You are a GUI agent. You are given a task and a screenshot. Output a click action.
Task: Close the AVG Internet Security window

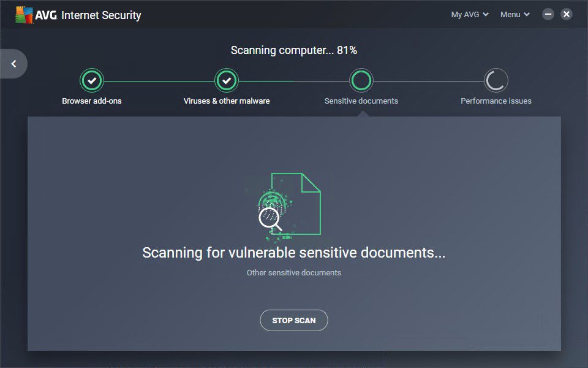click(566, 14)
